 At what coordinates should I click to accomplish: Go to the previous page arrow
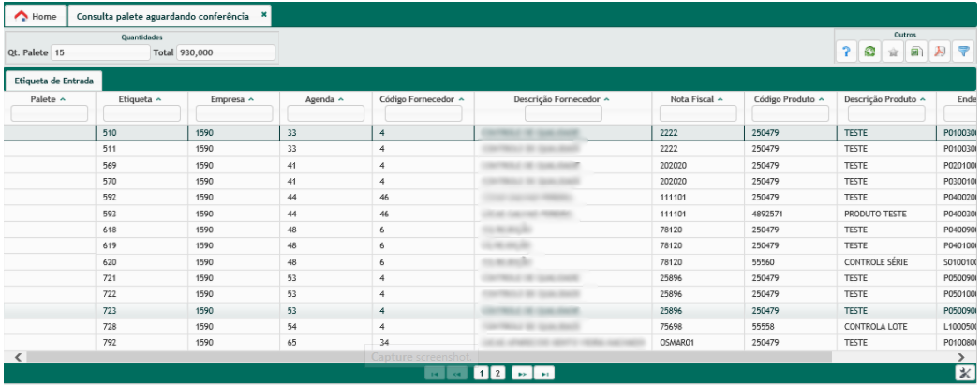[457, 373]
